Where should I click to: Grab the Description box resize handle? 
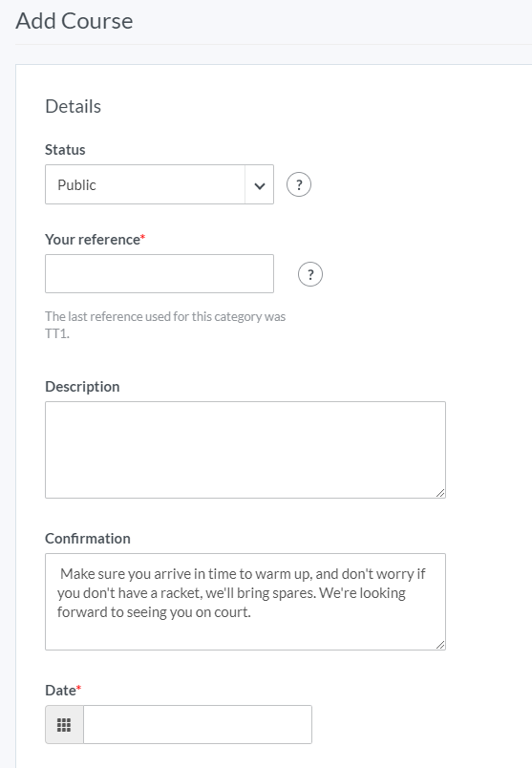440,493
